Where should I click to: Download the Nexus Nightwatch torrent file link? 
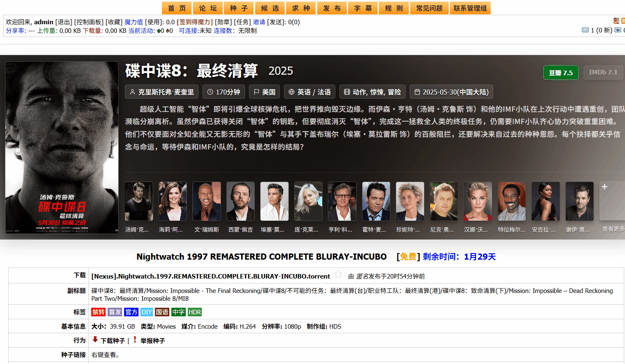tap(211, 276)
